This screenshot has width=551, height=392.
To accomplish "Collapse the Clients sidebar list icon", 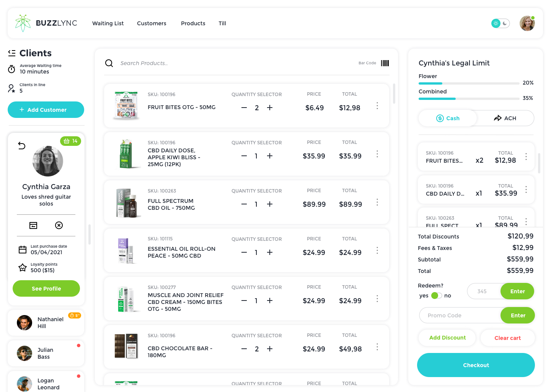I will coord(12,53).
